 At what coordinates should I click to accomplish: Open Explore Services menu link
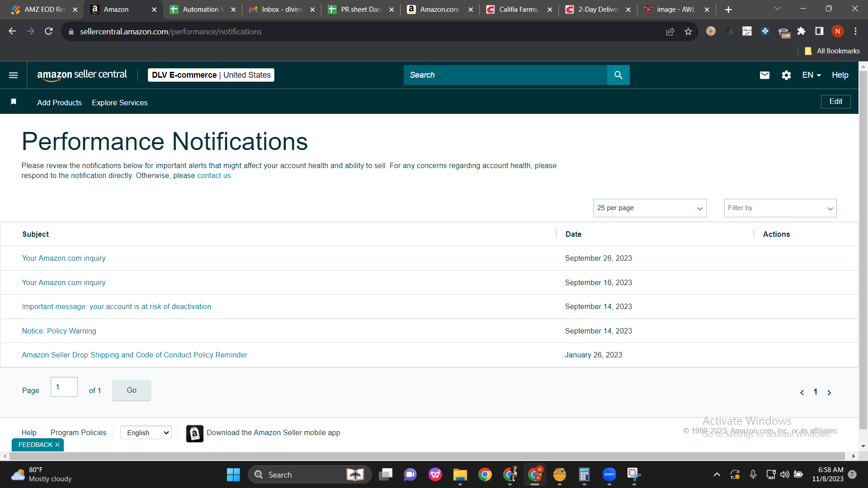pos(120,103)
